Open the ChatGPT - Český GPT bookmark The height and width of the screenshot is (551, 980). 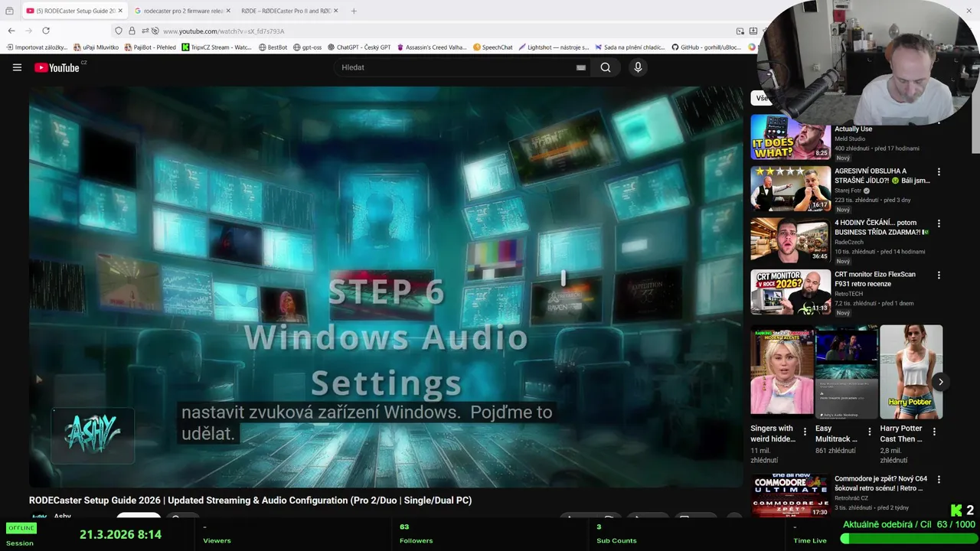tap(359, 47)
